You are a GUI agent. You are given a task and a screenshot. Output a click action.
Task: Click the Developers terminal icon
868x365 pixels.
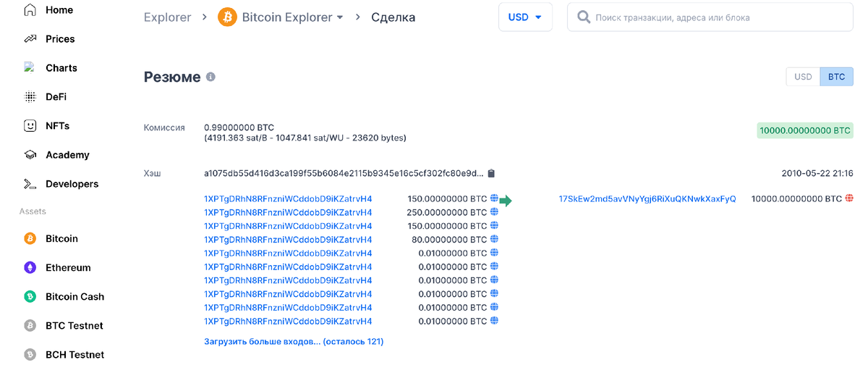[30, 184]
